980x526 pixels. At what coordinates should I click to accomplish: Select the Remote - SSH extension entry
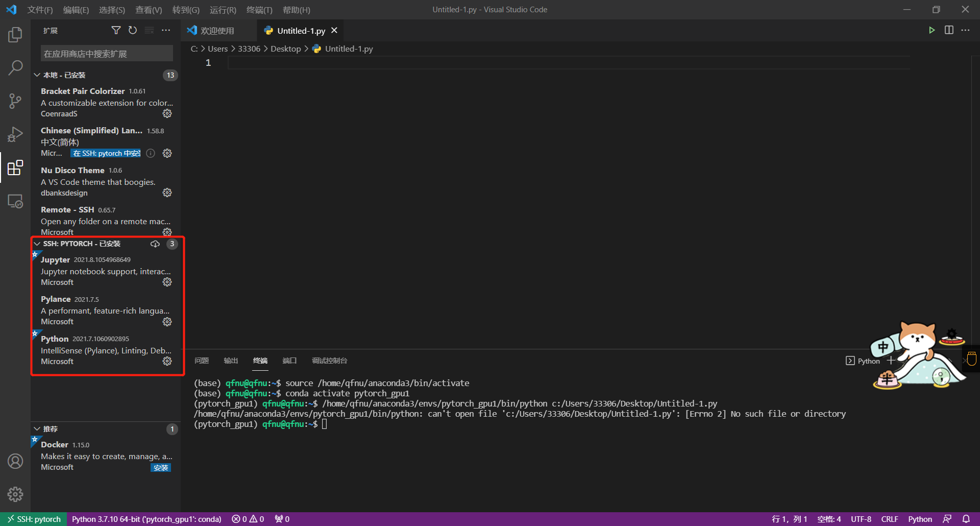click(x=106, y=221)
